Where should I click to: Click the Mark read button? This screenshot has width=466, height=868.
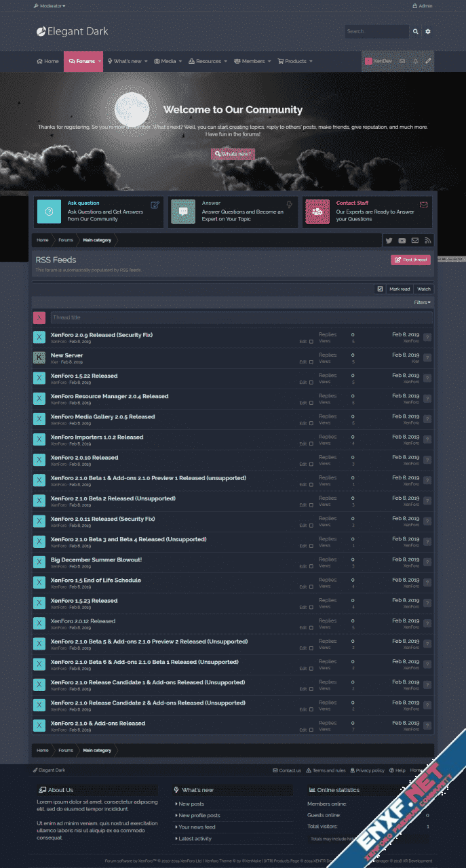tap(400, 289)
